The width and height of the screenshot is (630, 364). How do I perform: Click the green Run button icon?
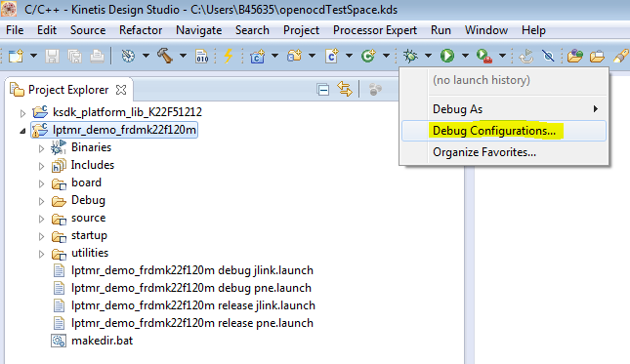click(447, 56)
